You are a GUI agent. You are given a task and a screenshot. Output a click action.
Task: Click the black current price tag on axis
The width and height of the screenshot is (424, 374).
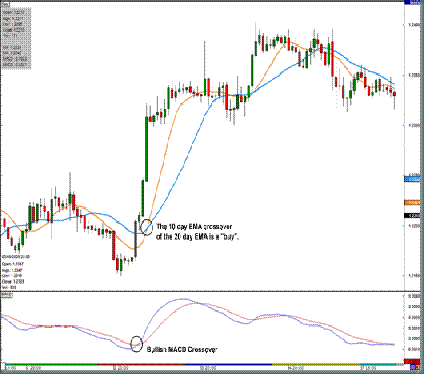tap(412, 216)
